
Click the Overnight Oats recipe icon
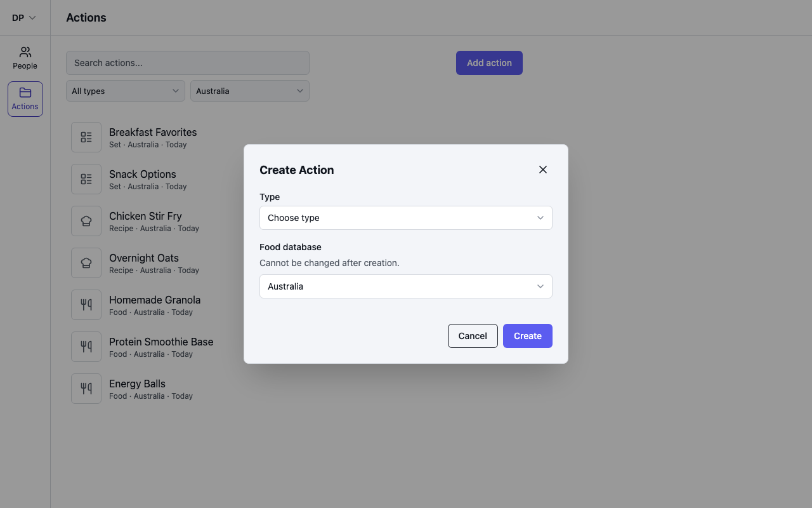86,263
